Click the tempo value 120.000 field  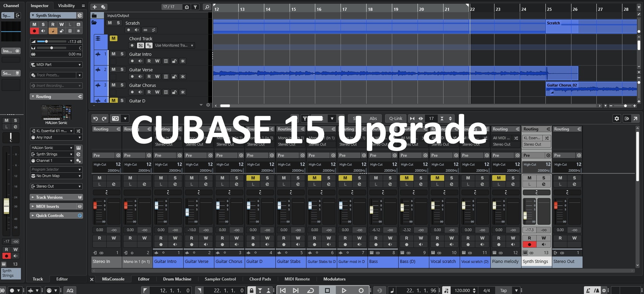(x=462, y=290)
